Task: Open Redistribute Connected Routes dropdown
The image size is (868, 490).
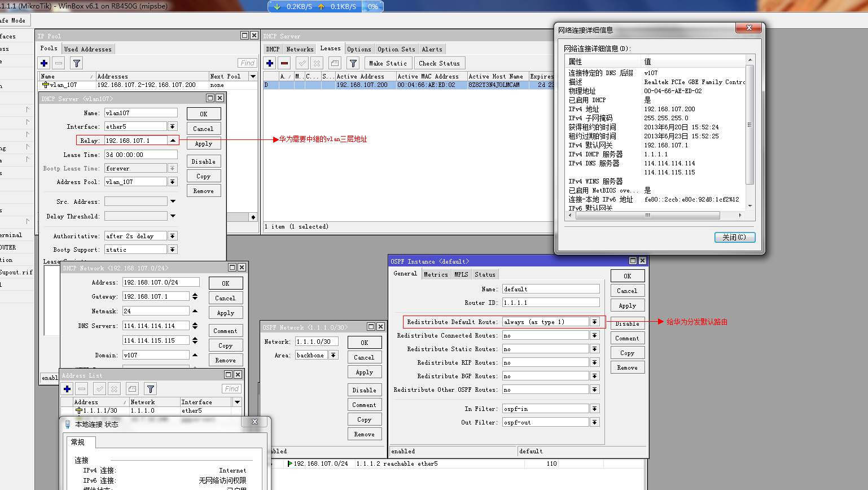Action: click(x=594, y=335)
